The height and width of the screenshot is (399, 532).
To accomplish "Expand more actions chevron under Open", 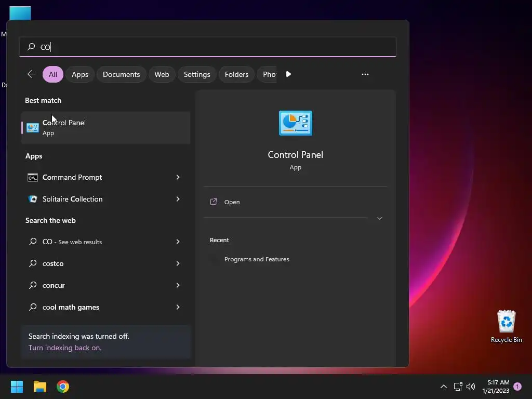I will [x=380, y=218].
